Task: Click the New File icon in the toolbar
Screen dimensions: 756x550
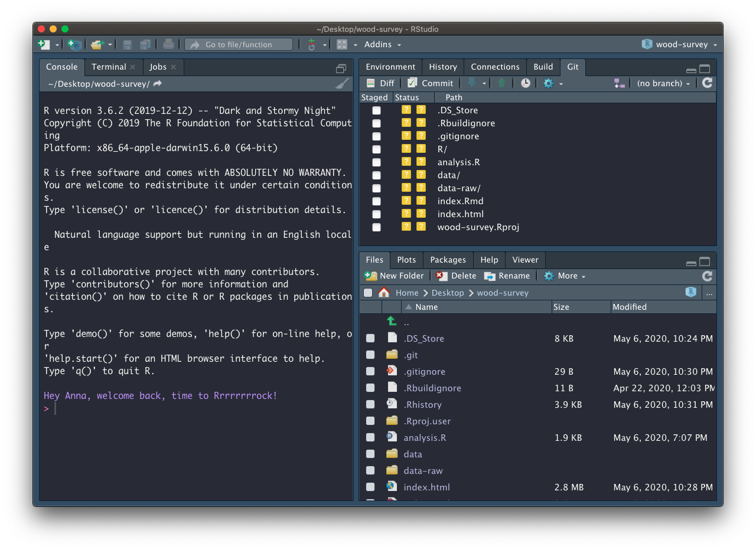Action: pos(44,44)
